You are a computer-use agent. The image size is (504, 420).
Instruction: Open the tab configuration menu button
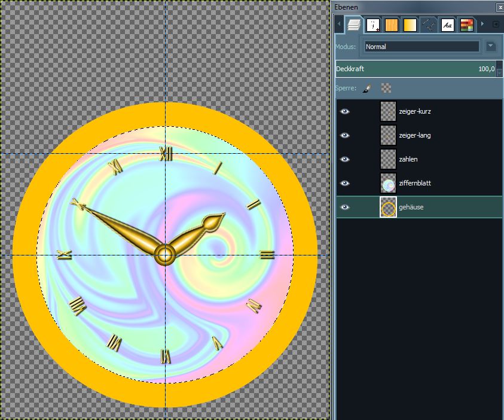pyautogui.click(x=496, y=25)
